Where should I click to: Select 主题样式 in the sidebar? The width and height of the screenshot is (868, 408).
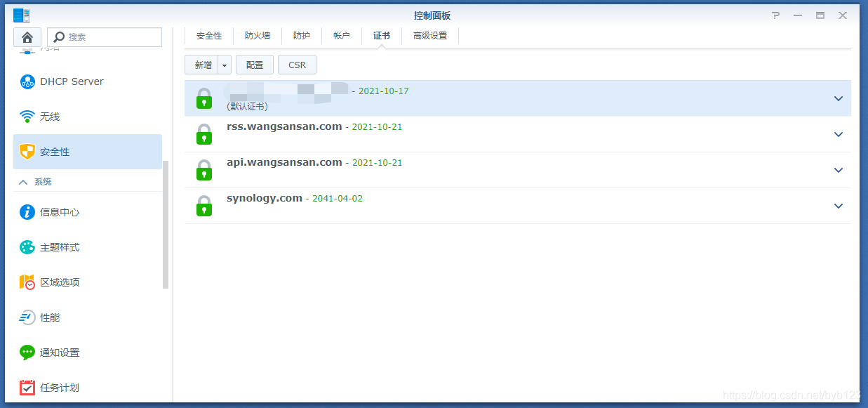point(59,246)
